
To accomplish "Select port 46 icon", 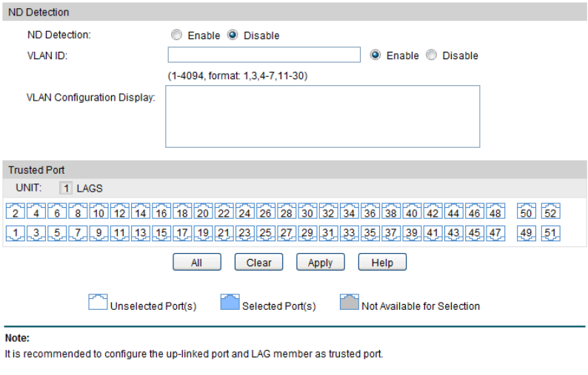I will (x=475, y=212).
